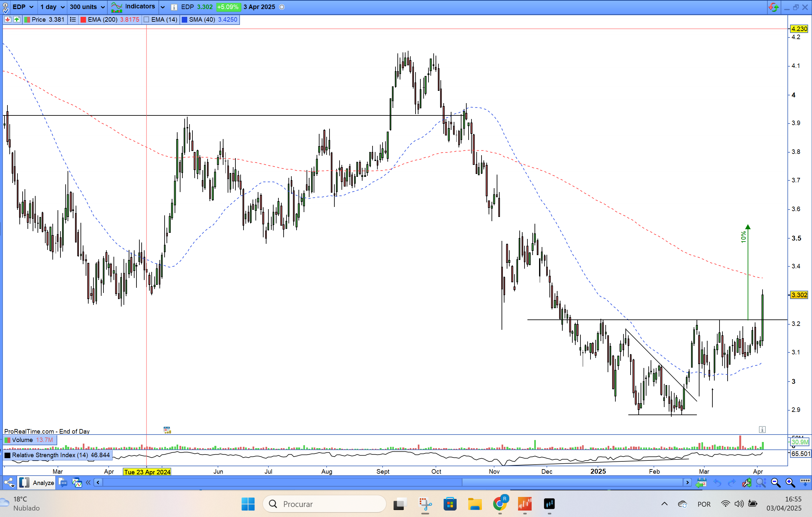Toggle SMA (40) blue indicator box

184,19
